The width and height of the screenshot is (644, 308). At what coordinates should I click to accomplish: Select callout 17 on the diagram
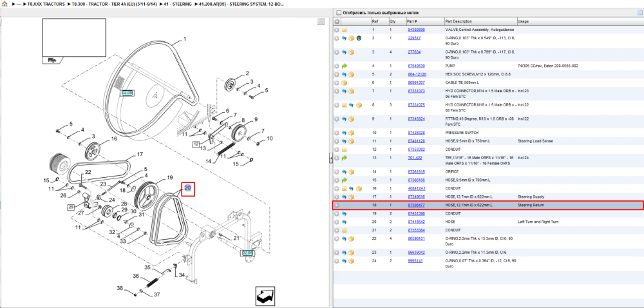click(140, 155)
